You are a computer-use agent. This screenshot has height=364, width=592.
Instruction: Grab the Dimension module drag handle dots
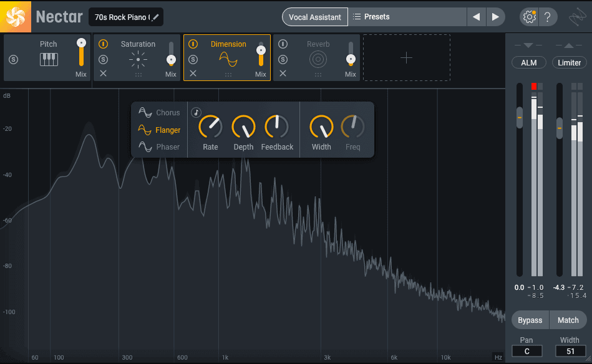pyautogui.click(x=228, y=75)
